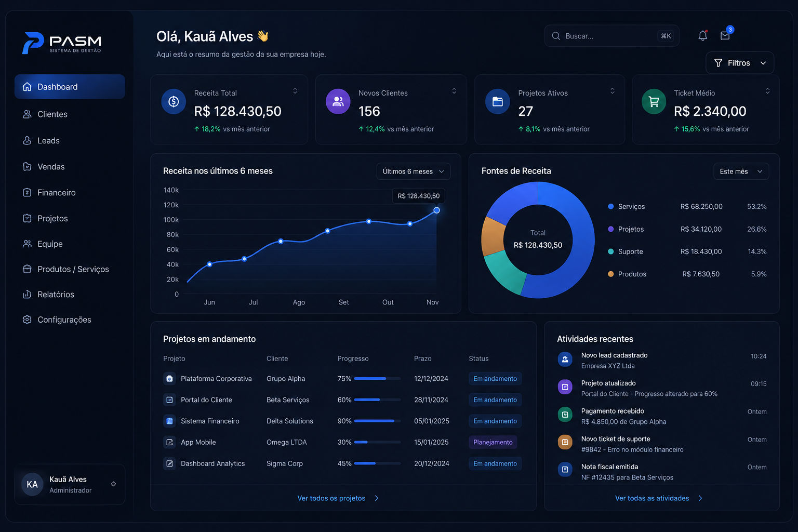798x532 pixels.
Task: Open Produtos / Serviços section
Action: click(x=70, y=269)
